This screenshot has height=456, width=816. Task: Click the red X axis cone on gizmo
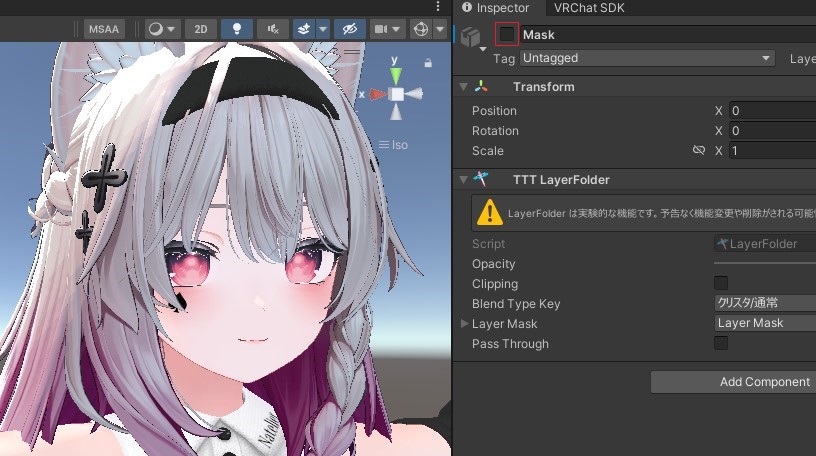(378, 94)
